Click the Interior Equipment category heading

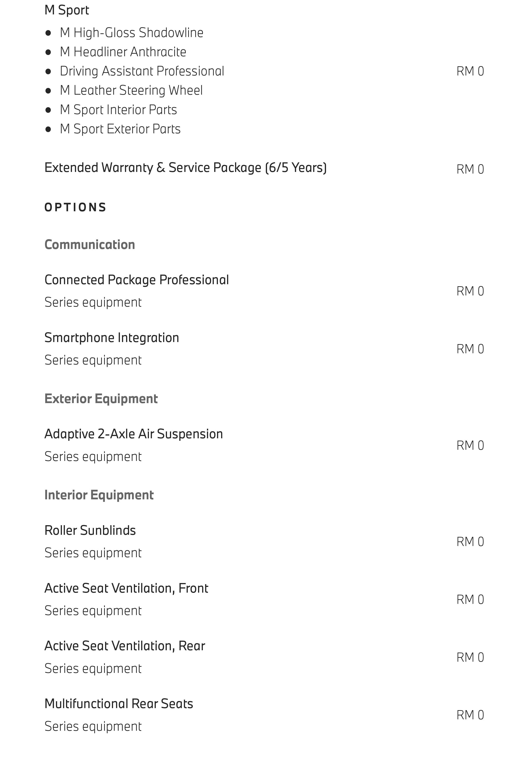[99, 495]
